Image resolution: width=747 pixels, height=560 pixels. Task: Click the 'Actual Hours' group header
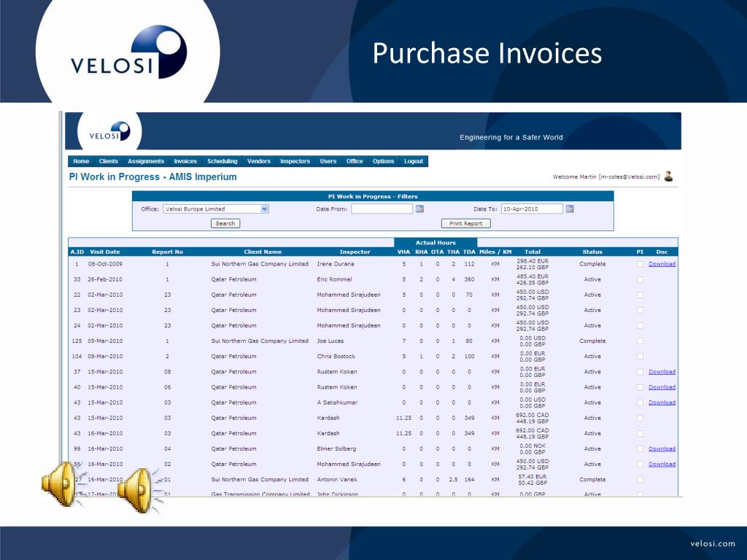436,242
